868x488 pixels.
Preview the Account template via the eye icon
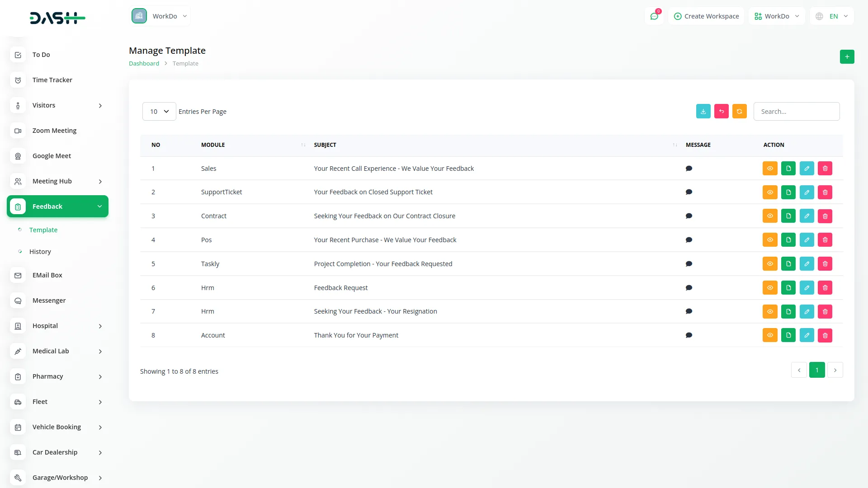pos(770,335)
